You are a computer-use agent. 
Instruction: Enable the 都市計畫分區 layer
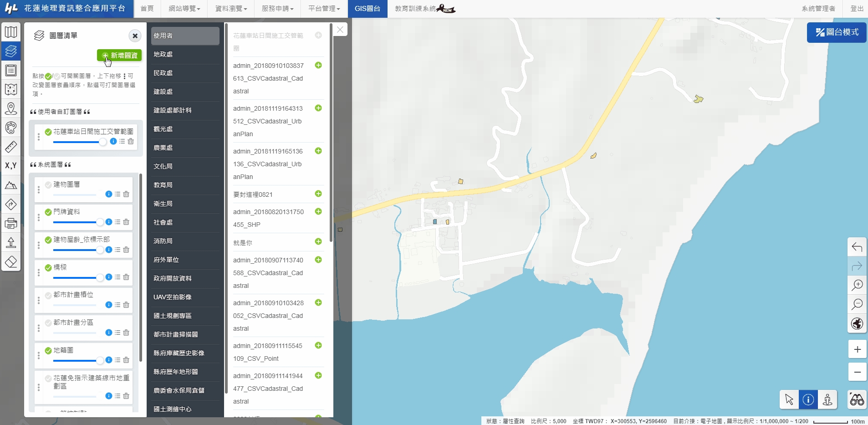point(48,323)
